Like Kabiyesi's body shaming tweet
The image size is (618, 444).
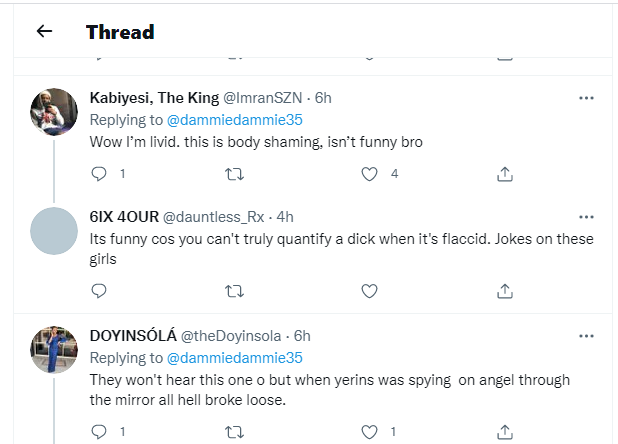(x=369, y=174)
